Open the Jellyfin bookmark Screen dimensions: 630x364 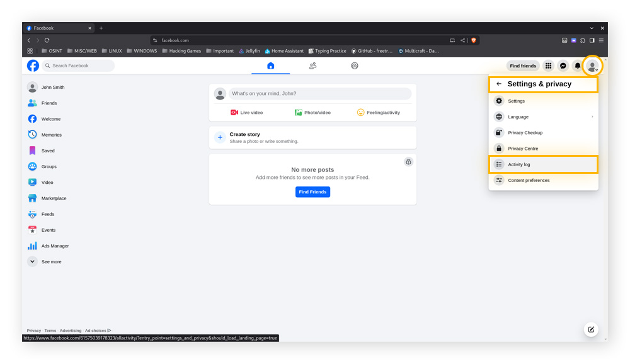[x=249, y=51]
